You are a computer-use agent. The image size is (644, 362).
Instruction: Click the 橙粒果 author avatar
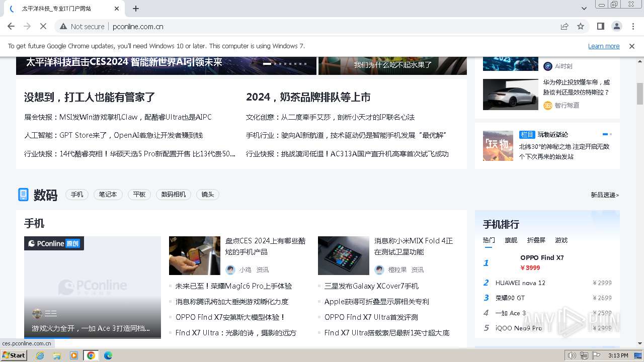[x=379, y=270]
